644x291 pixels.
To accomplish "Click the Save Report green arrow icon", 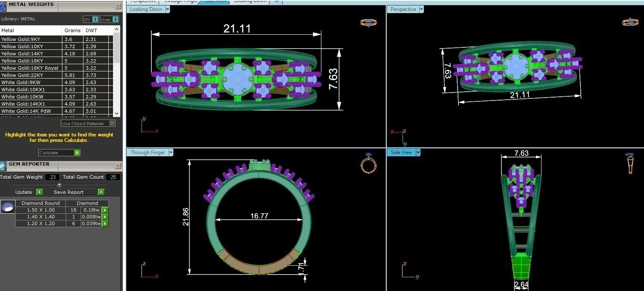I will (101, 192).
